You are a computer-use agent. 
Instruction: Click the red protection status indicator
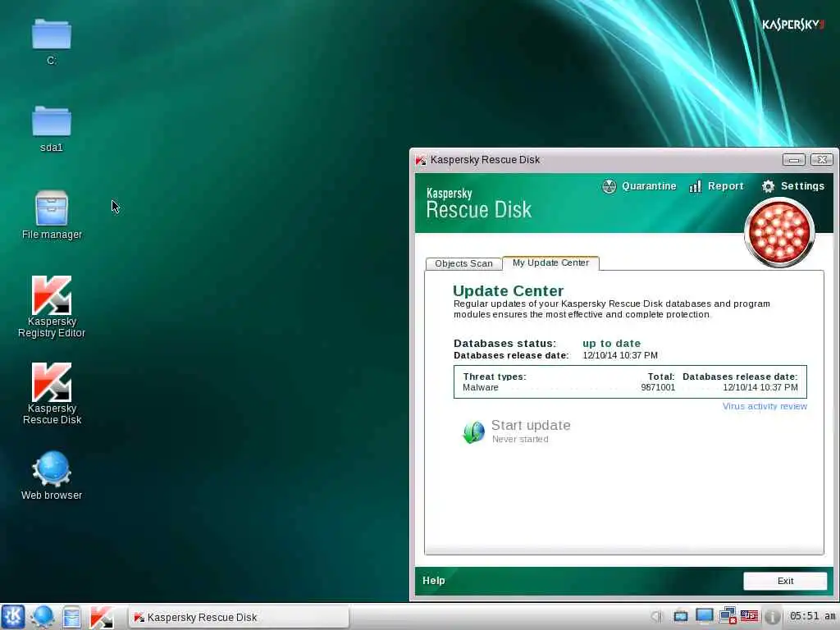[779, 232]
